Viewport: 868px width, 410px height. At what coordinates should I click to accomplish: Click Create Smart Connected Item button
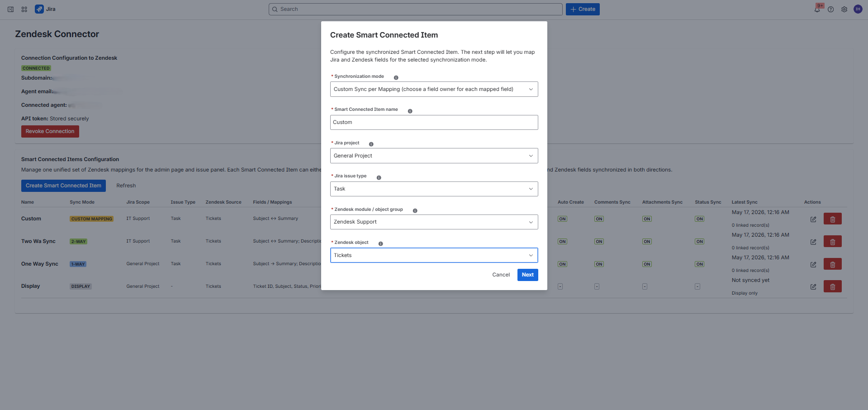click(x=63, y=186)
